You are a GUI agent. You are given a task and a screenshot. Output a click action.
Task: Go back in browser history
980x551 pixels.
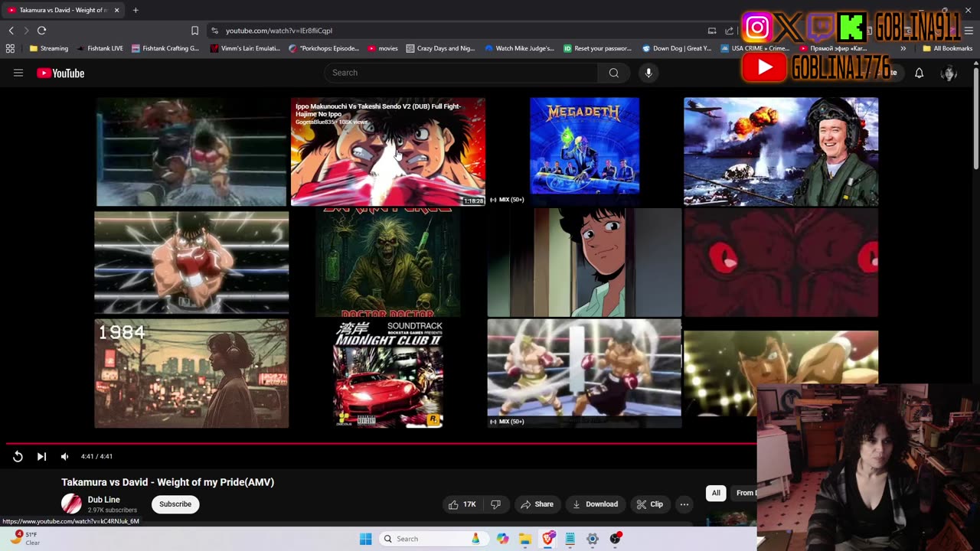11,31
